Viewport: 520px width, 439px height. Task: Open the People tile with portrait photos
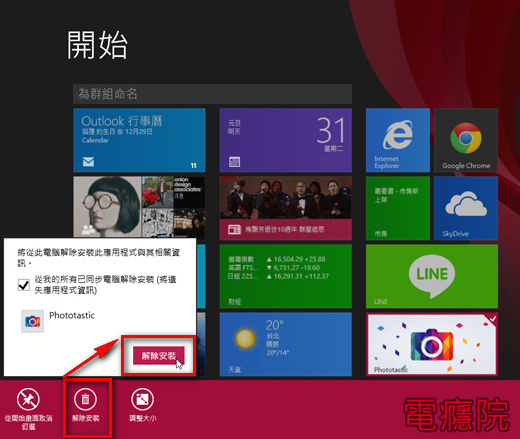pos(139,207)
